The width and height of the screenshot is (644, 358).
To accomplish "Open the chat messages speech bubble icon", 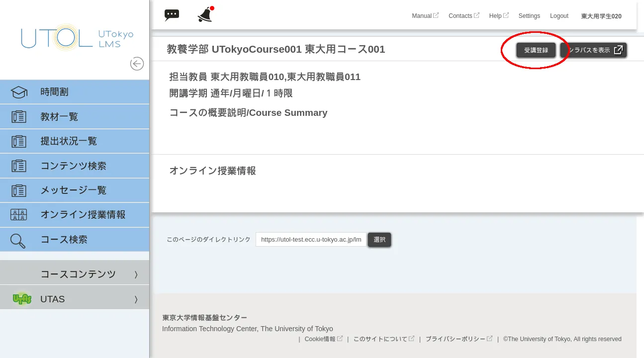I will 172,15.
